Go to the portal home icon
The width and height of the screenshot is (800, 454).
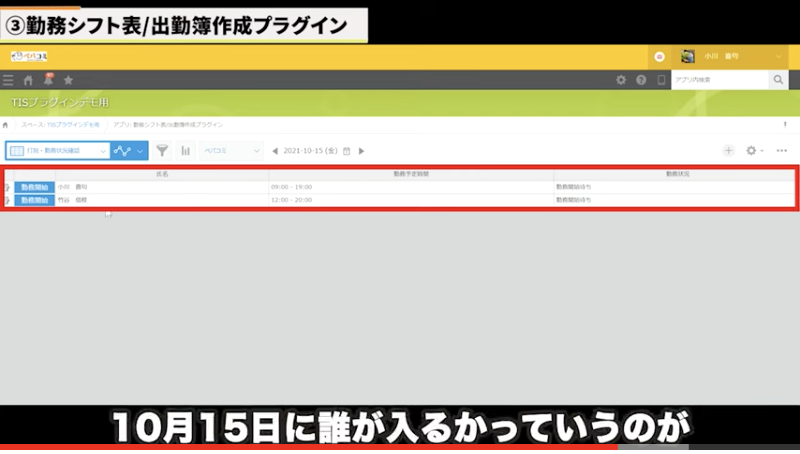coord(28,80)
